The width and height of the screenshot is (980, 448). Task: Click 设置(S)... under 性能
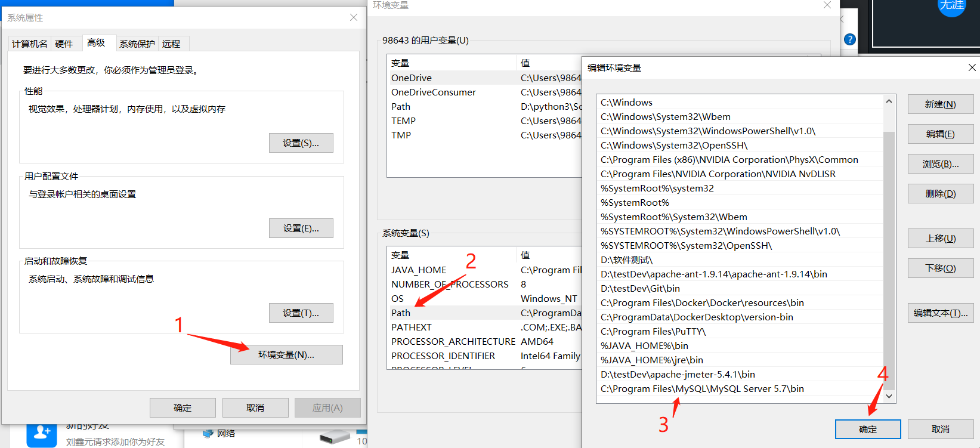pos(301,143)
